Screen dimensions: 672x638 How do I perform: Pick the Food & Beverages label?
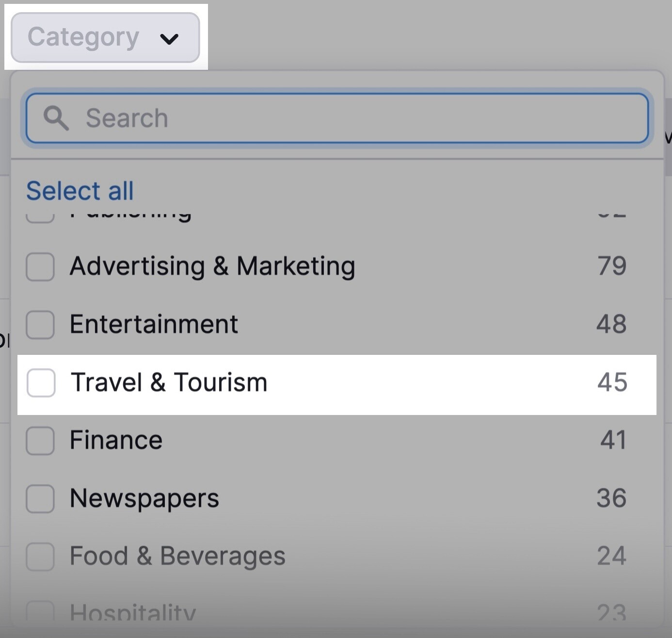(x=177, y=556)
